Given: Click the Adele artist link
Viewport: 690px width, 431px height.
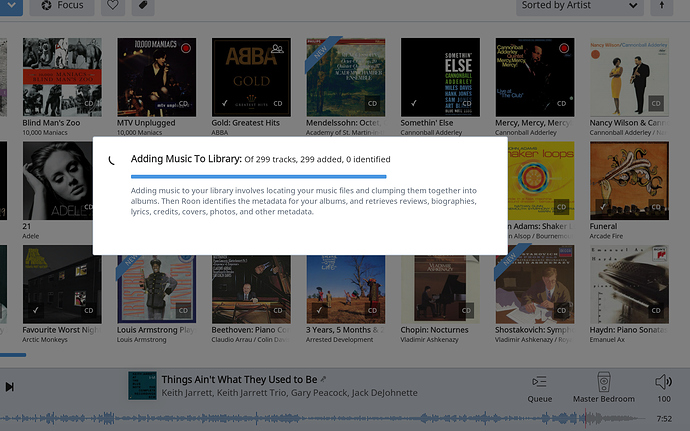Looking at the screenshot, I should tap(31, 236).
